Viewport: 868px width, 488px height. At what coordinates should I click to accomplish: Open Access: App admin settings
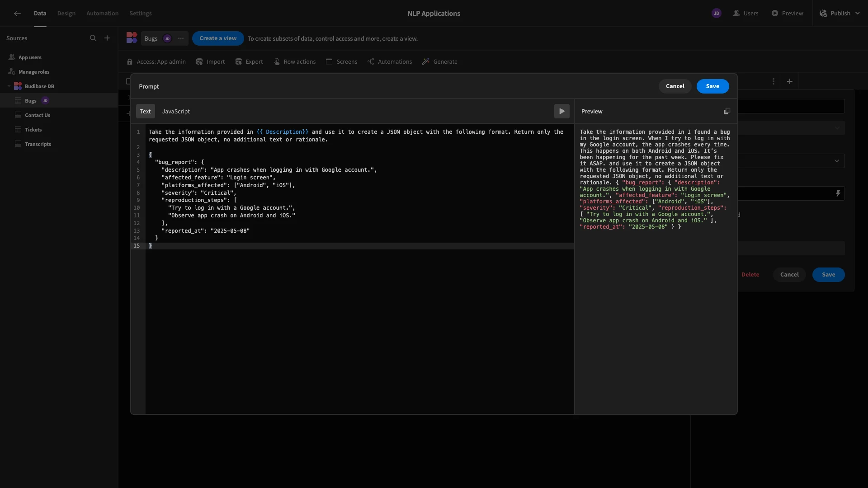[156, 62]
